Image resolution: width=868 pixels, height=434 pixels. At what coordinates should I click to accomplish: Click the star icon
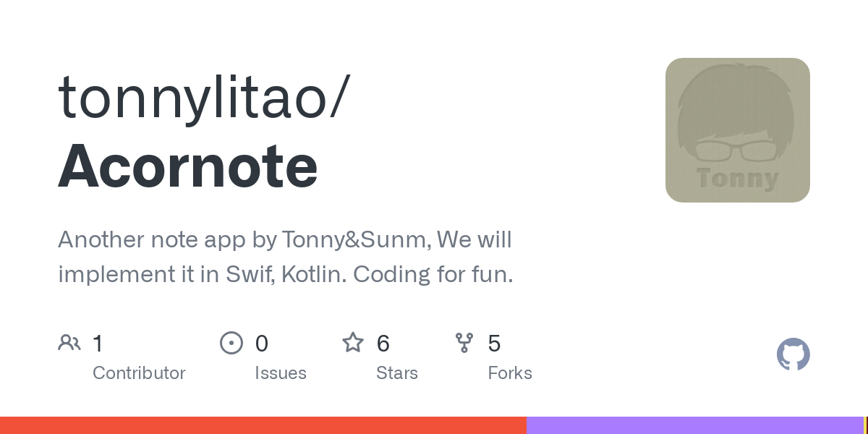353,342
